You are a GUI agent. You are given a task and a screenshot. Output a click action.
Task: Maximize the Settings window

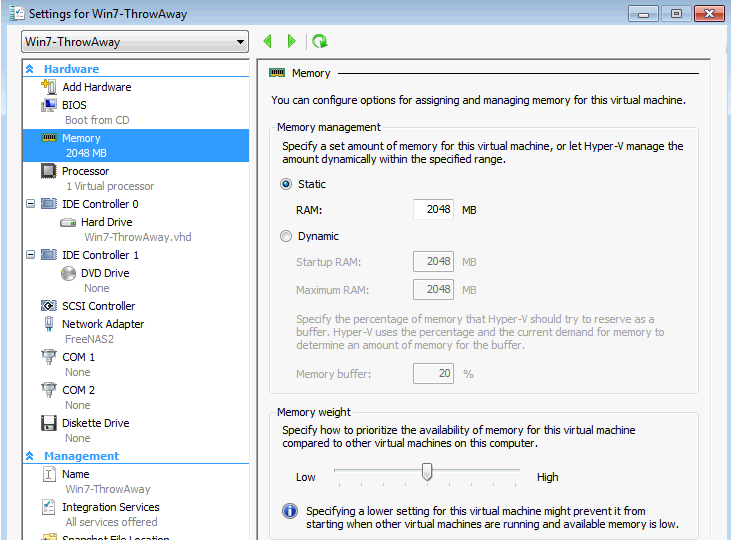[x=676, y=14]
